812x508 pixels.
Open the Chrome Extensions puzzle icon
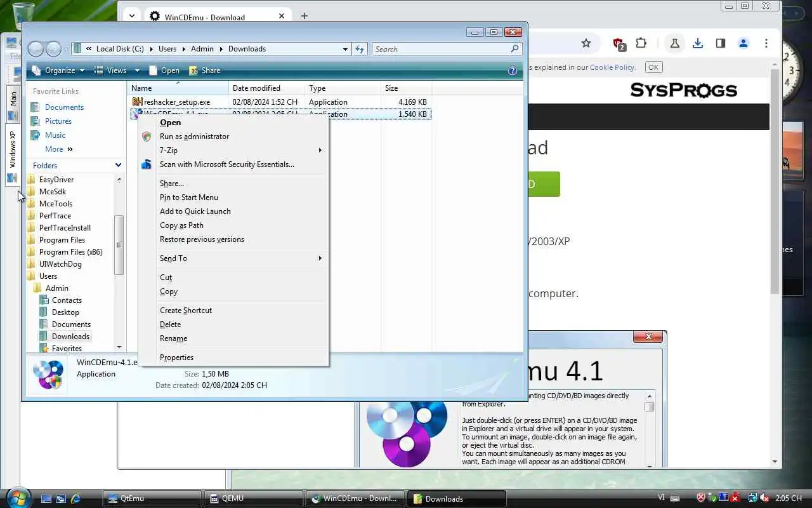(641, 43)
